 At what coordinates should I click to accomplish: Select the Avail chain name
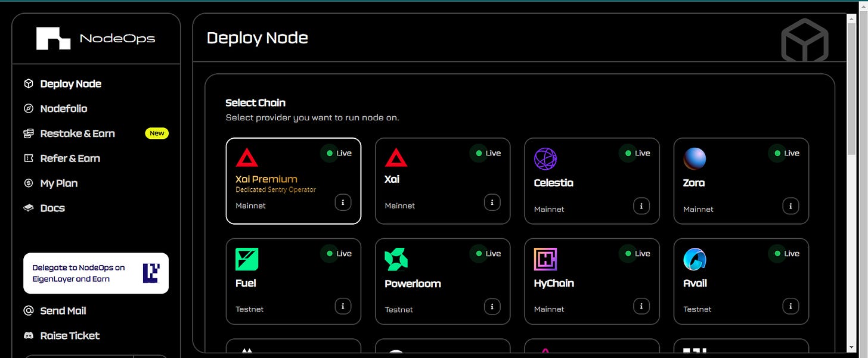[x=695, y=284]
